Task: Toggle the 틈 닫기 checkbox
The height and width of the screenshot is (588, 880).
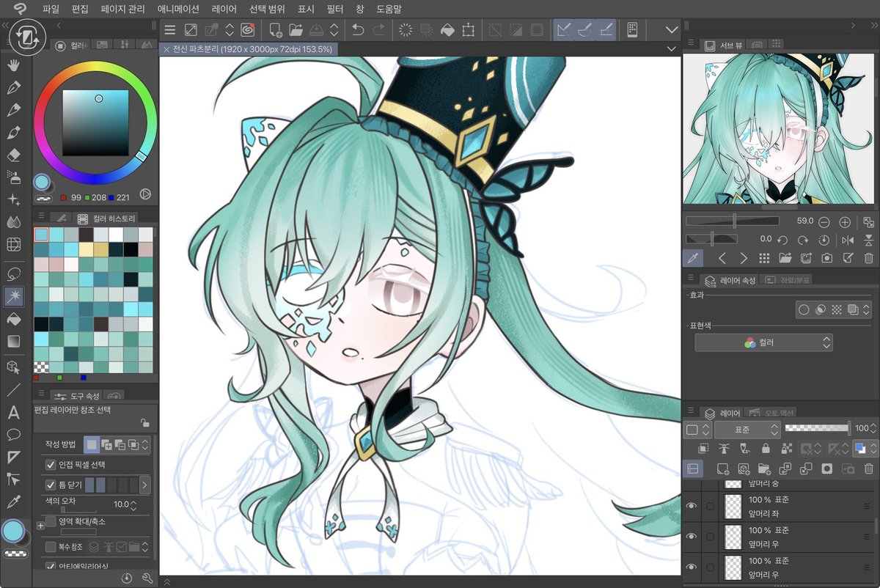Action: point(51,485)
